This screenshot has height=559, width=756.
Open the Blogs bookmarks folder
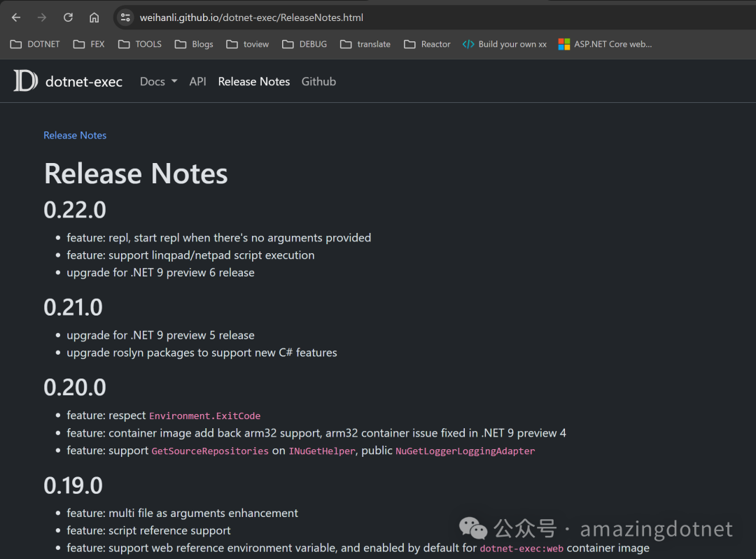194,44
